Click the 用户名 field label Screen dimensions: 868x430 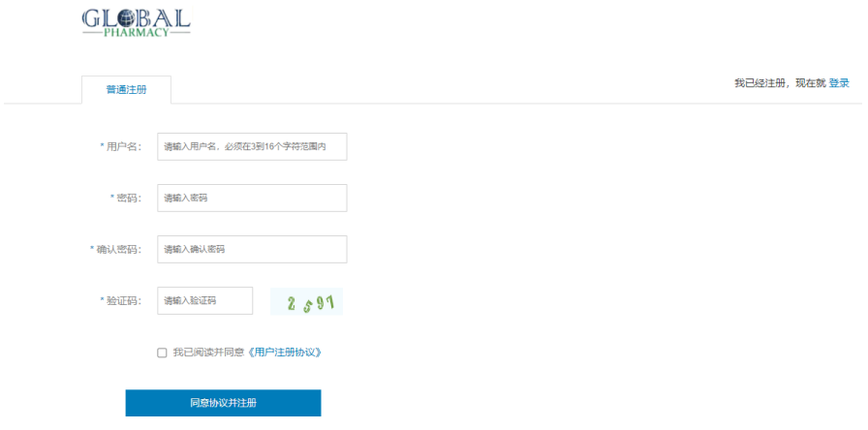(121, 146)
